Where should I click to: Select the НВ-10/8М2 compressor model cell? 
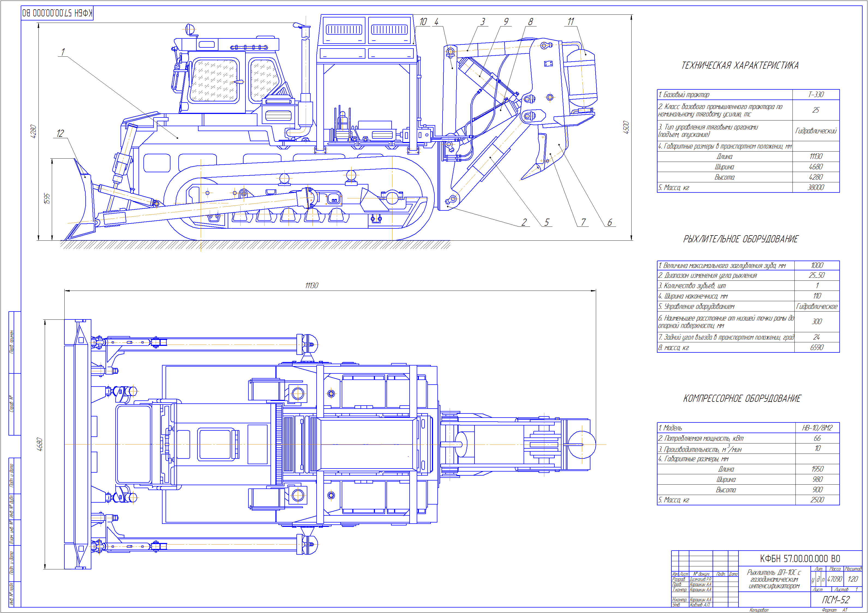coord(817,428)
